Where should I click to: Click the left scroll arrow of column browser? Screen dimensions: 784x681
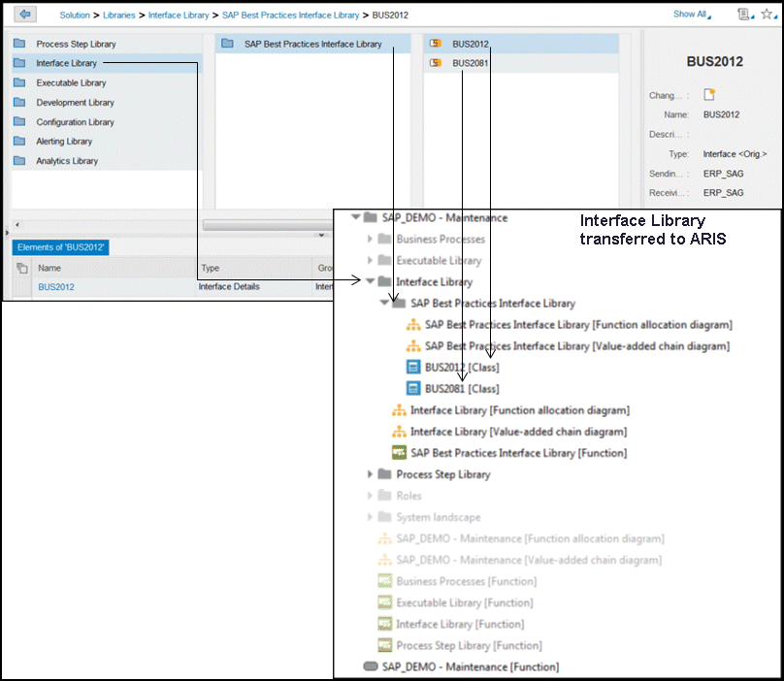point(17,225)
